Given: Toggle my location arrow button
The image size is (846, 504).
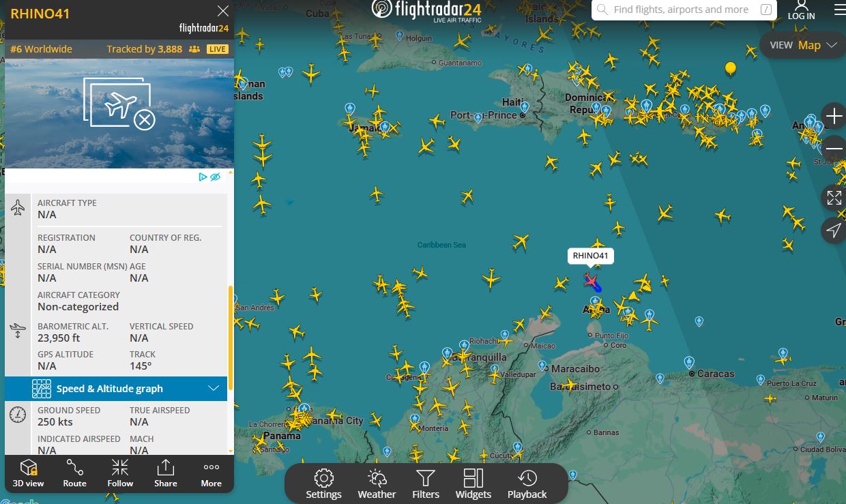Looking at the screenshot, I should [834, 231].
